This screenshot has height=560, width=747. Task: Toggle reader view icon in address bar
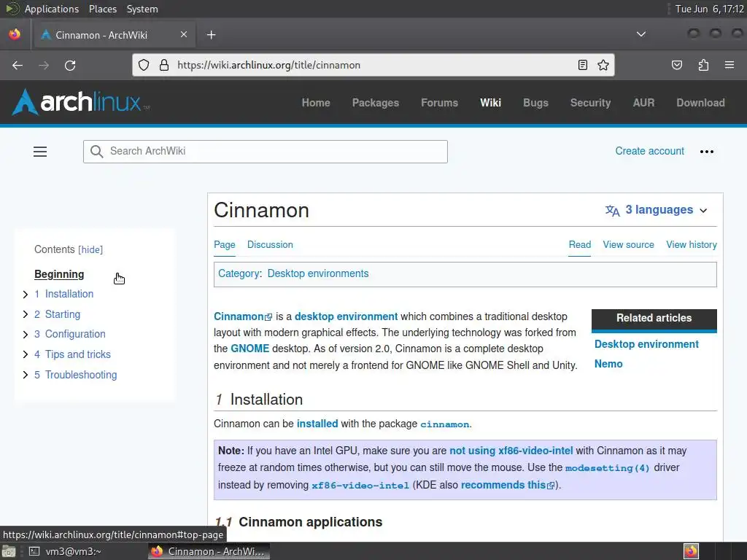point(582,65)
